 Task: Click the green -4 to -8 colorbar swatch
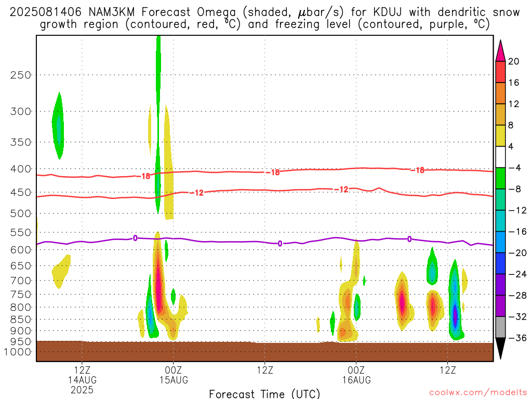[x=500, y=179]
